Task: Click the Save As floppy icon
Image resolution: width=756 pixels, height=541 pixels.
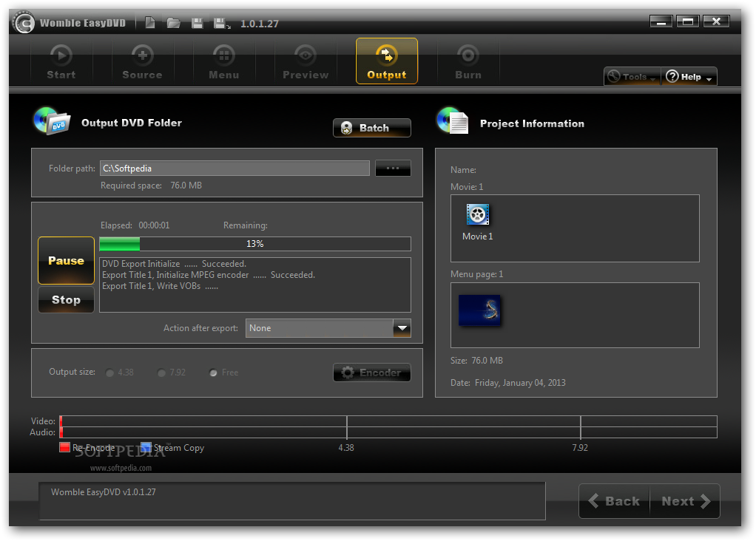Action: click(x=221, y=23)
